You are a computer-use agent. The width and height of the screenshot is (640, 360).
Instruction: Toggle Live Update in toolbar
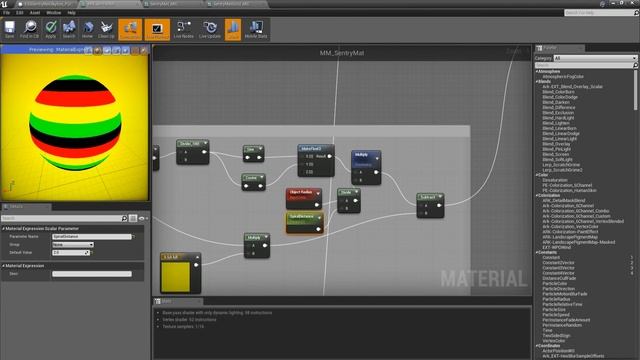click(x=210, y=29)
